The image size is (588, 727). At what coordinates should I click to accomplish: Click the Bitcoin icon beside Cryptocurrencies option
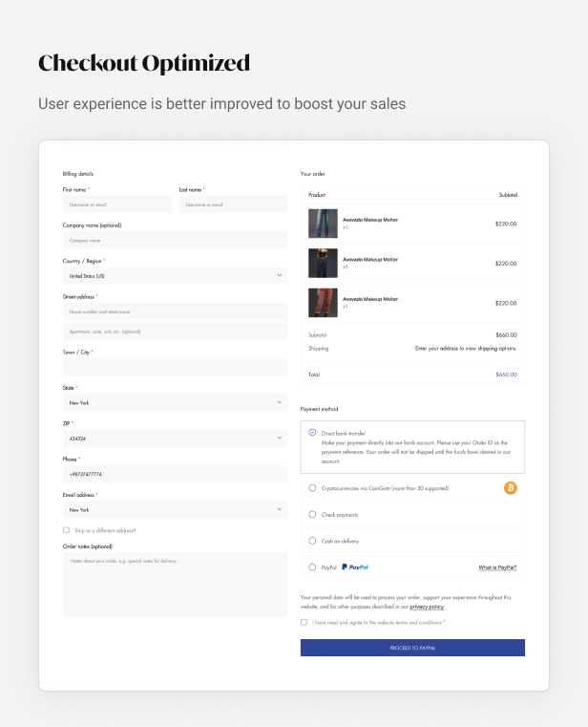point(510,488)
